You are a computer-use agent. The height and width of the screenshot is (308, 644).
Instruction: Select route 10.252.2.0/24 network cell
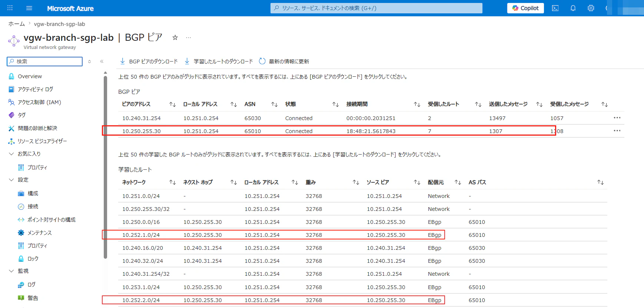click(141, 300)
